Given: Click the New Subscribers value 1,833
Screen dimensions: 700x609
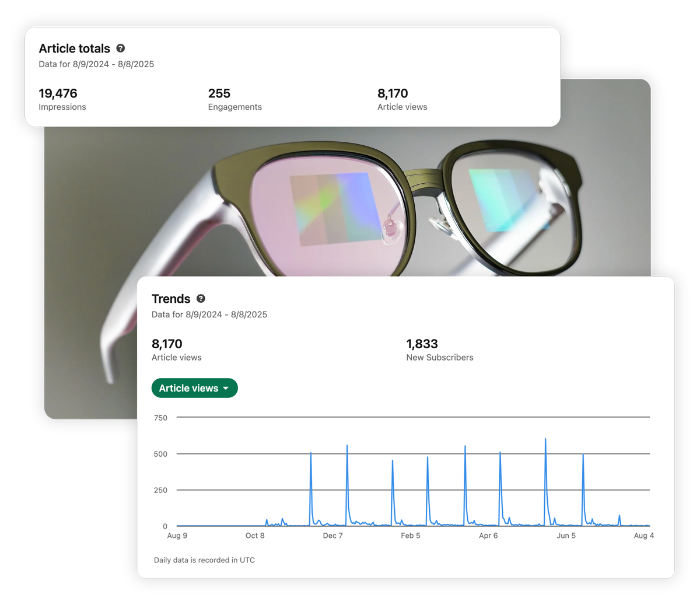Looking at the screenshot, I should [x=422, y=344].
